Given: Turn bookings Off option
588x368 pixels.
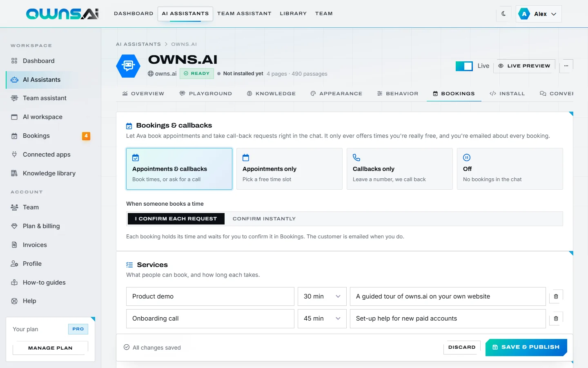Looking at the screenshot, I should 510,169.
